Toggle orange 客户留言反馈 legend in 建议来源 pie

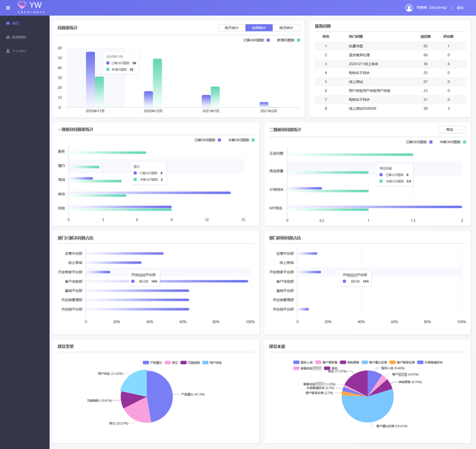(402, 362)
